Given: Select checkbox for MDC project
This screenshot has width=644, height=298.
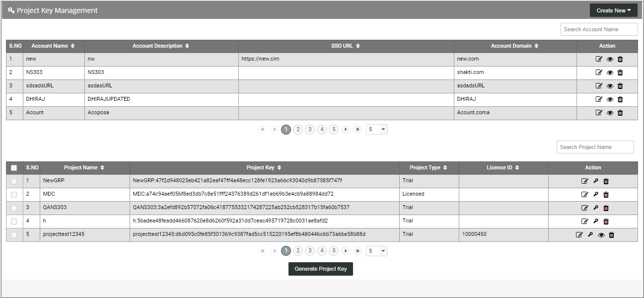Looking at the screenshot, I should pos(14,194).
